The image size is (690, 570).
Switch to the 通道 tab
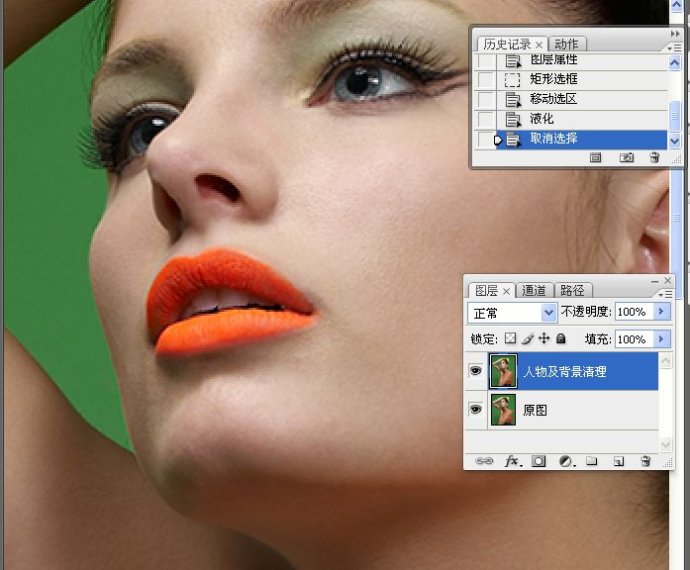pyautogui.click(x=534, y=291)
